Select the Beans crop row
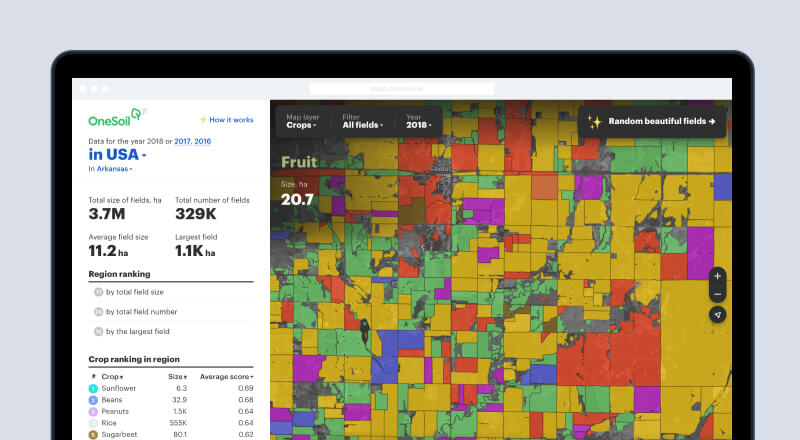The width and height of the screenshot is (800, 440). point(171,400)
